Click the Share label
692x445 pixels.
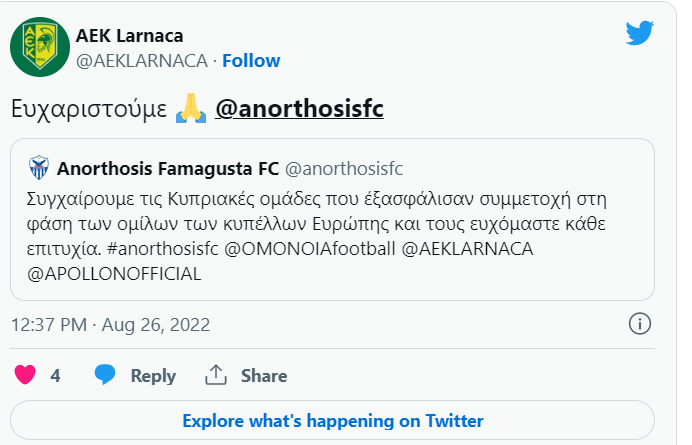coord(264,376)
